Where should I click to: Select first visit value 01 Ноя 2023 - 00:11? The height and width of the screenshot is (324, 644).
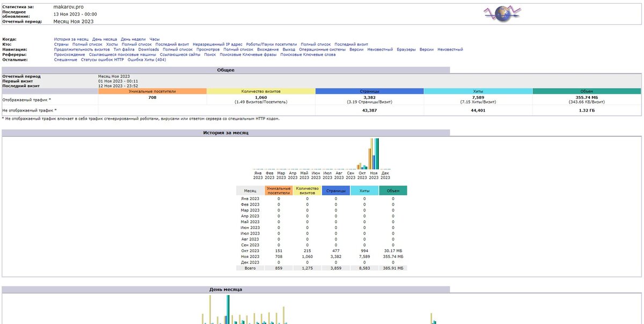point(118,81)
